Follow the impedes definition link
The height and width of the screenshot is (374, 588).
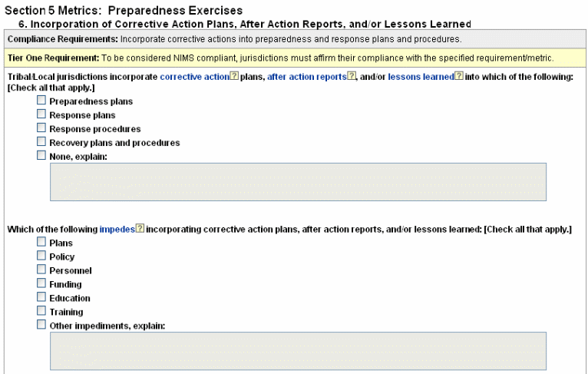coord(117,229)
